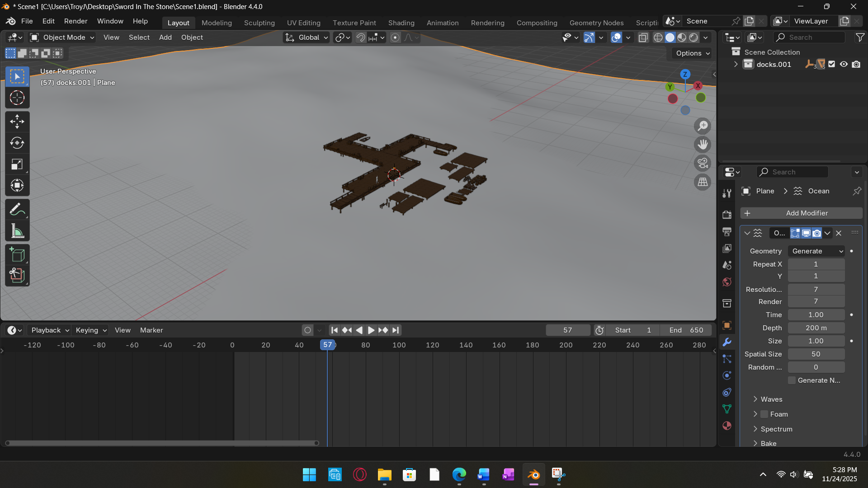
Task: Open the Object Constraints tab
Action: (727, 392)
